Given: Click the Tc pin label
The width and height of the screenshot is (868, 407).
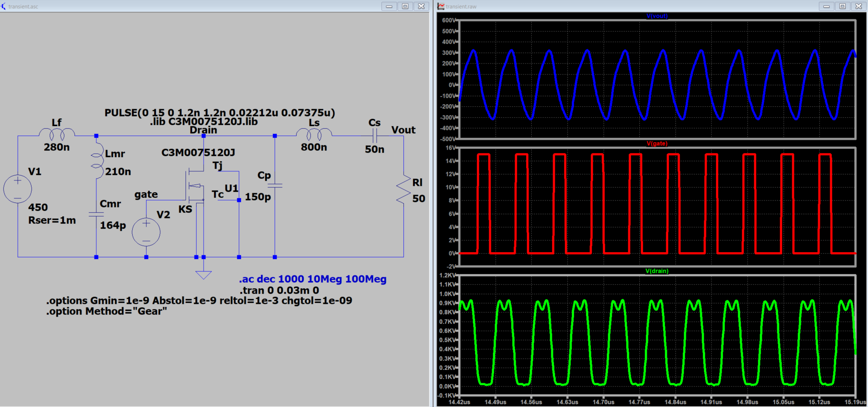Looking at the screenshot, I should click(218, 194).
